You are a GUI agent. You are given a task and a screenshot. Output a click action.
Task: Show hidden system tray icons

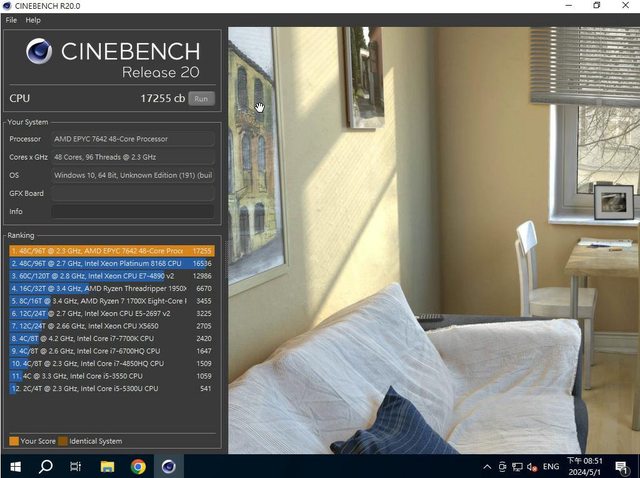(487, 466)
